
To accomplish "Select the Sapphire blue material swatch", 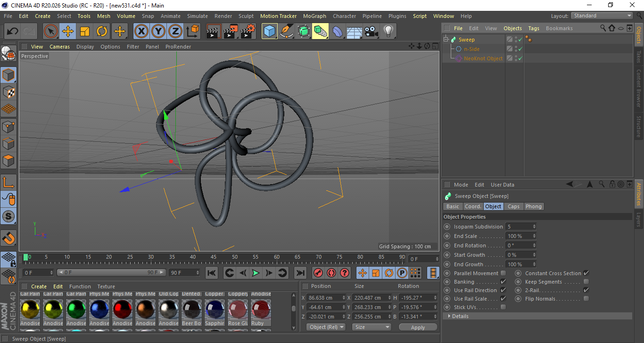I will coord(214,309).
